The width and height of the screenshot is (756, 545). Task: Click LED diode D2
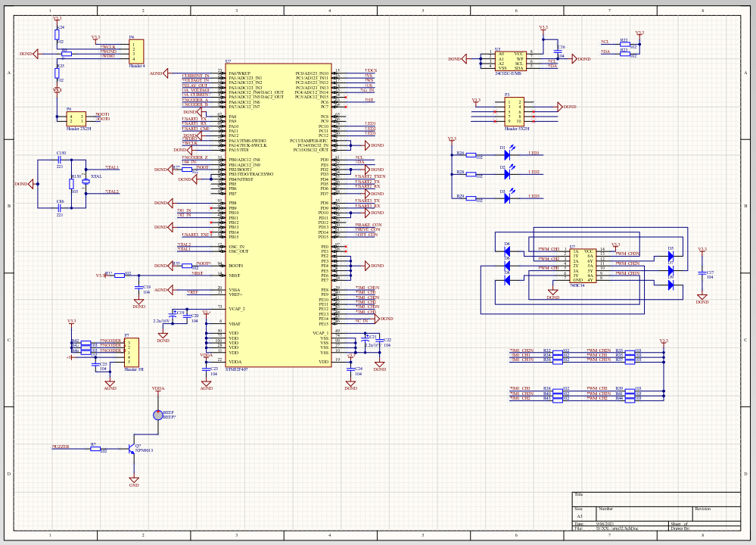click(x=508, y=174)
